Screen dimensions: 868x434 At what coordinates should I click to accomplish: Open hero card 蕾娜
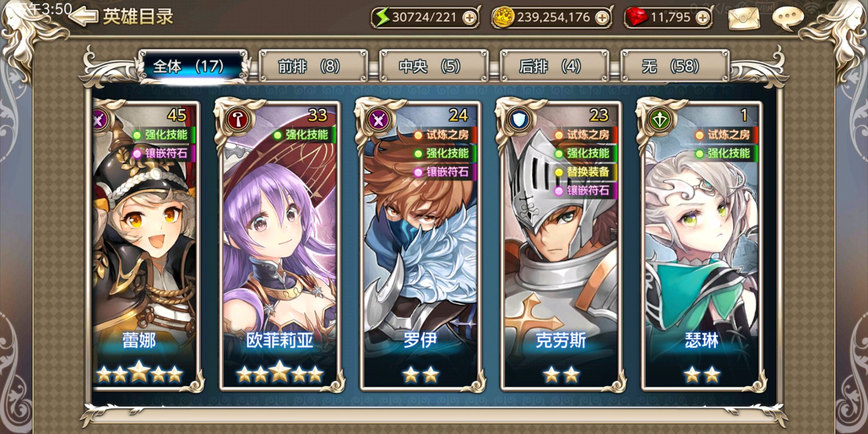point(145,246)
